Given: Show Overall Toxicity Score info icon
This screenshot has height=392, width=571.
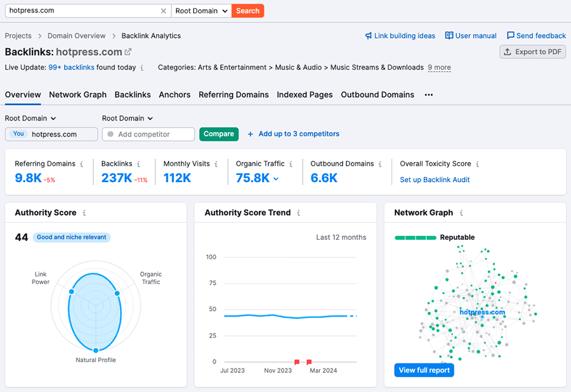Looking at the screenshot, I should (x=477, y=164).
